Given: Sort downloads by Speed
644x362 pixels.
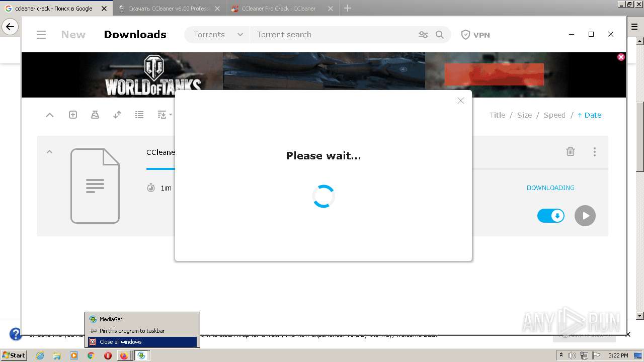Looking at the screenshot, I should 554,115.
